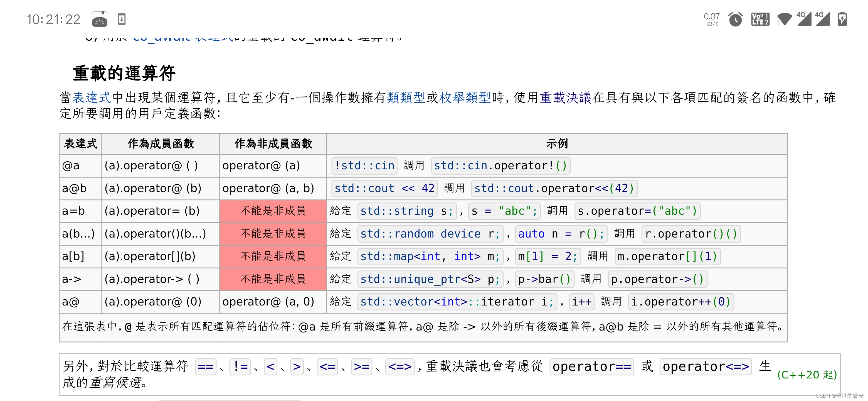Click the 作為成員函數 column header
The height and width of the screenshot is (401, 868).
coord(161,144)
